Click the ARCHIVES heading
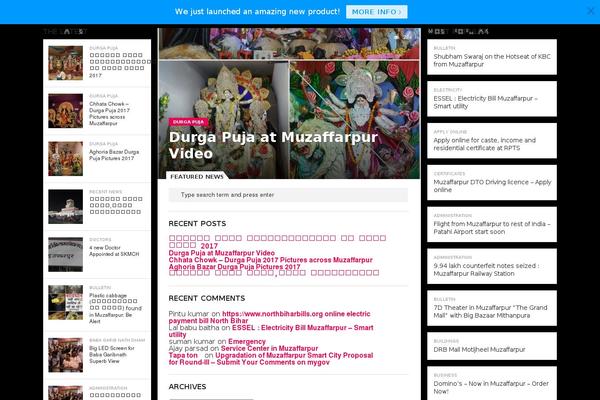Viewport: 600px width, 400px height. tap(187, 387)
